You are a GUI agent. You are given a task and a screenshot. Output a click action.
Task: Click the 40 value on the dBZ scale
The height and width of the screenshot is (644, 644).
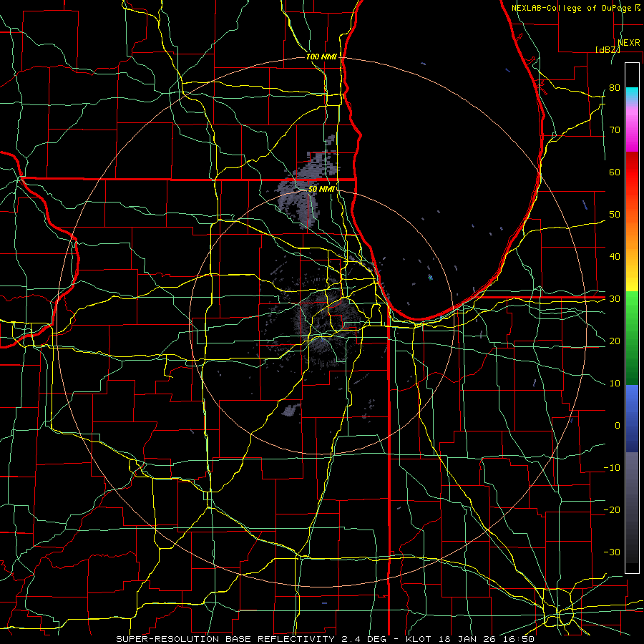coord(615,256)
